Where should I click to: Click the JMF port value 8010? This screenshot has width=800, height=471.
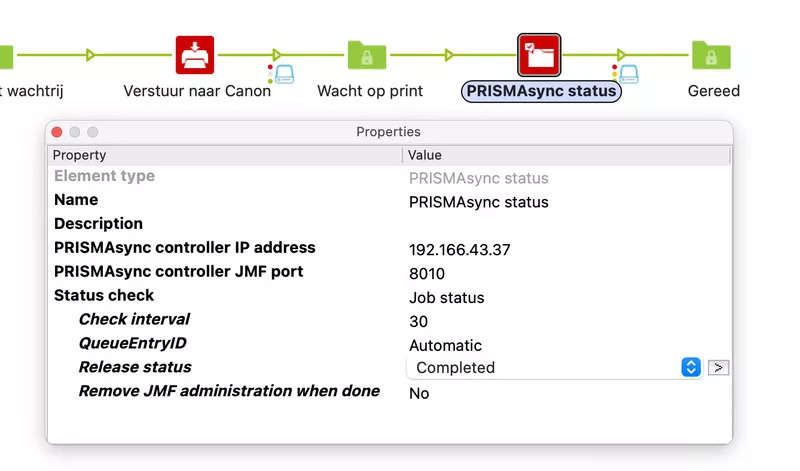point(427,274)
